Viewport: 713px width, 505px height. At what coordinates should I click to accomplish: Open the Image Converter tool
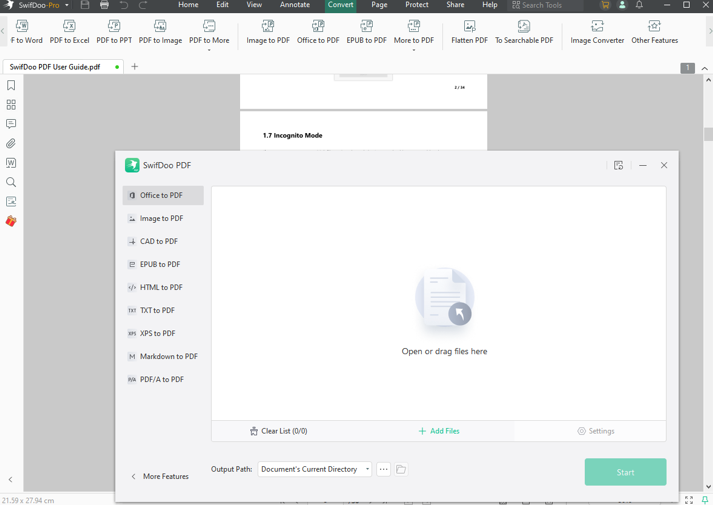pyautogui.click(x=597, y=32)
